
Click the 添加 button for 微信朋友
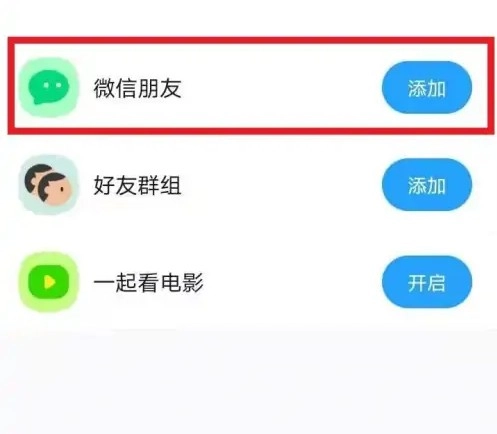427,87
